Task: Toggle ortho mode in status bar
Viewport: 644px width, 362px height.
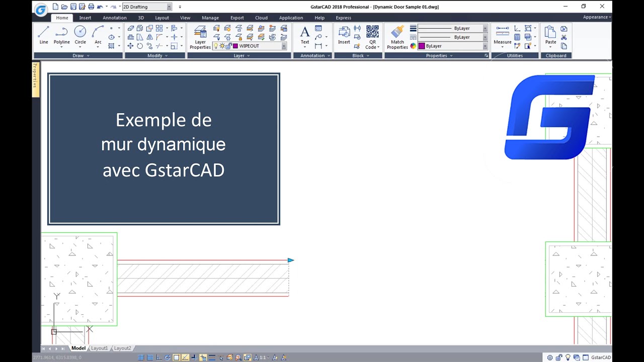Action: pyautogui.click(x=159, y=357)
